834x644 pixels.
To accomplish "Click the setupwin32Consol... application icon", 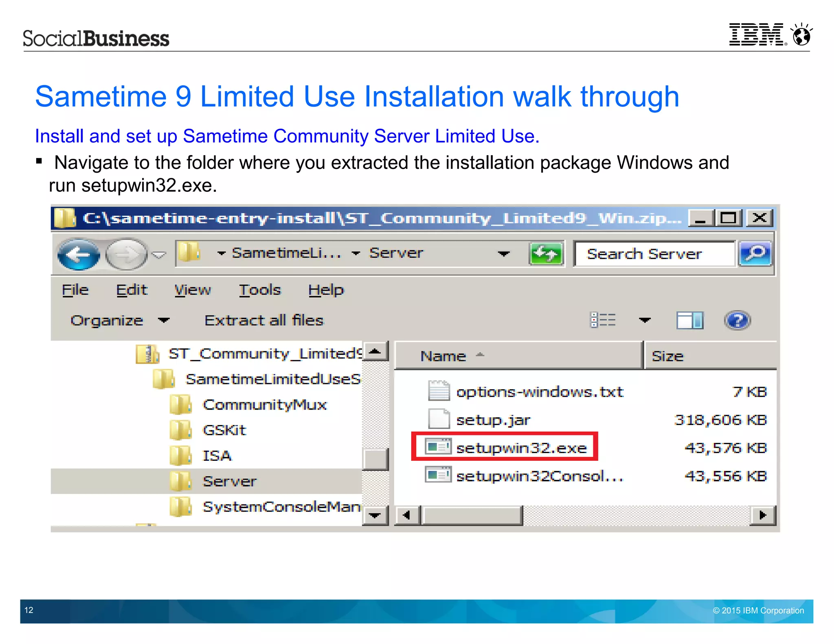I will coord(438,475).
